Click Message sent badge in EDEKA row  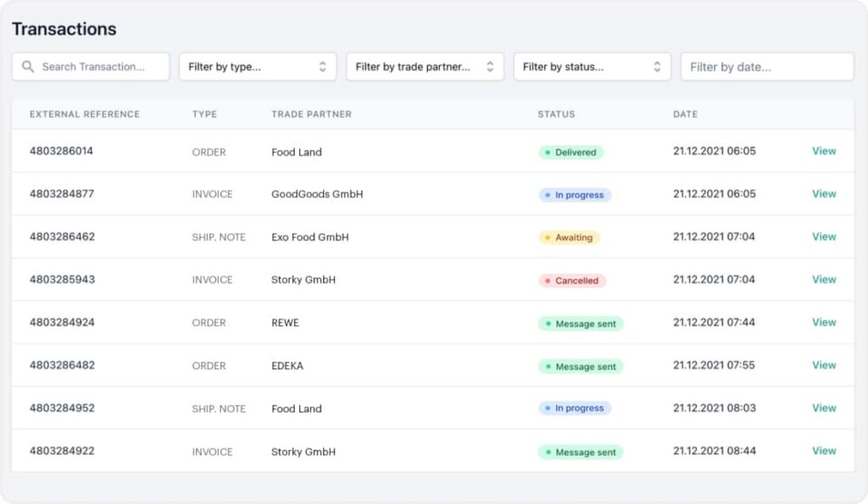pyautogui.click(x=581, y=366)
